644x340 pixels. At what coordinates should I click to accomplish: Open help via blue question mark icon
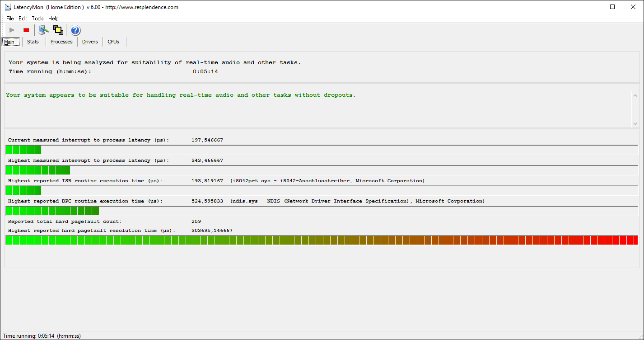pyautogui.click(x=75, y=30)
